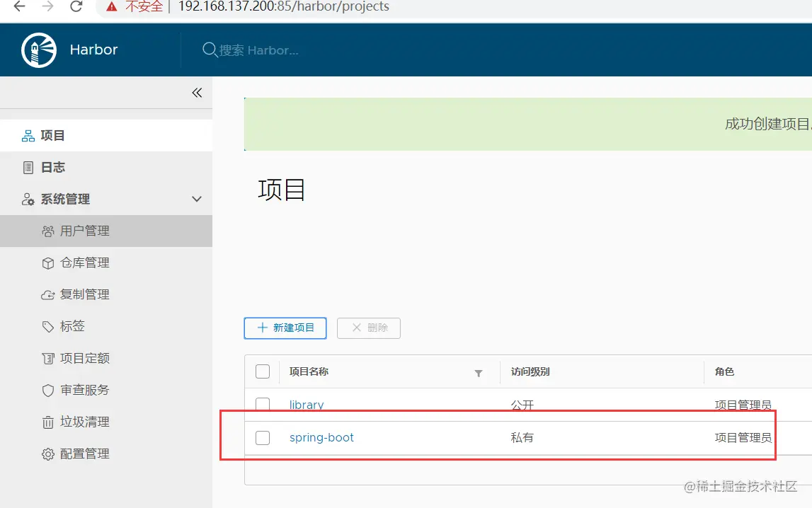This screenshot has width=812, height=508.
Task: Click the 项目定额 scroll icon
Action: point(47,359)
